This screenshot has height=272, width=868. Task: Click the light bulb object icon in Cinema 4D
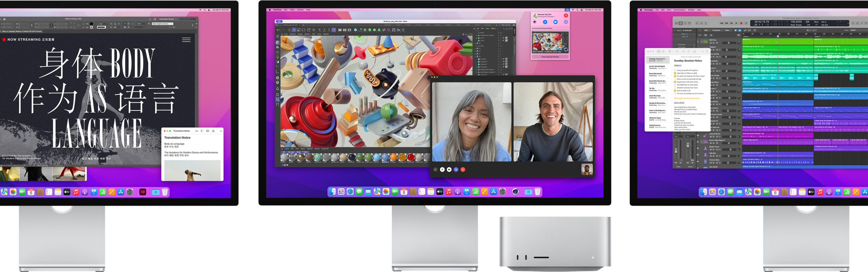tap(403, 30)
